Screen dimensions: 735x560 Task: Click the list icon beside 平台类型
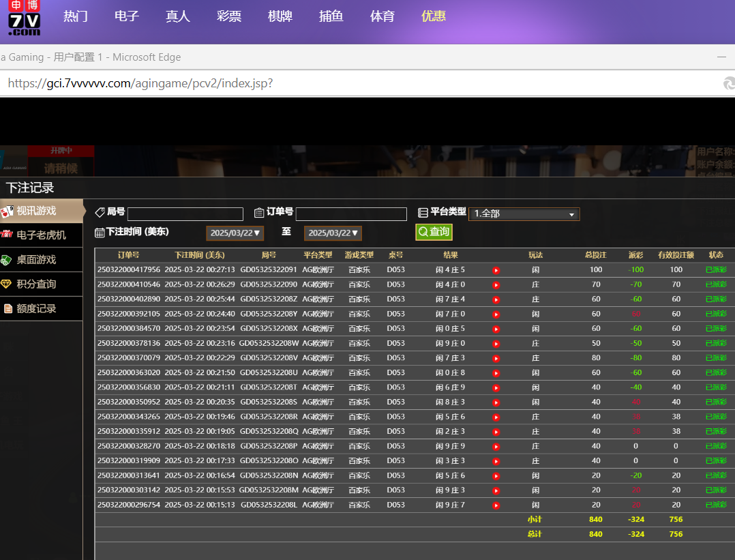click(423, 213)
